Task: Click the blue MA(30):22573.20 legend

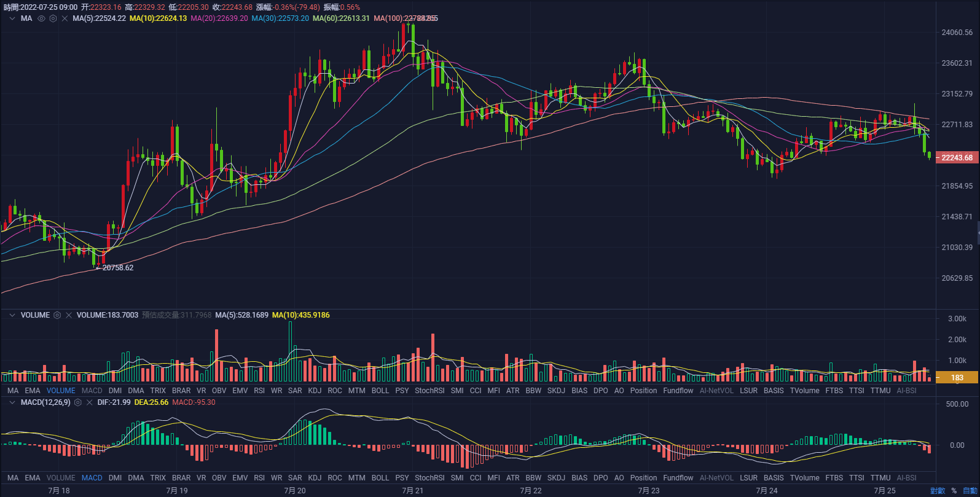Action: [x=280, y=18]
